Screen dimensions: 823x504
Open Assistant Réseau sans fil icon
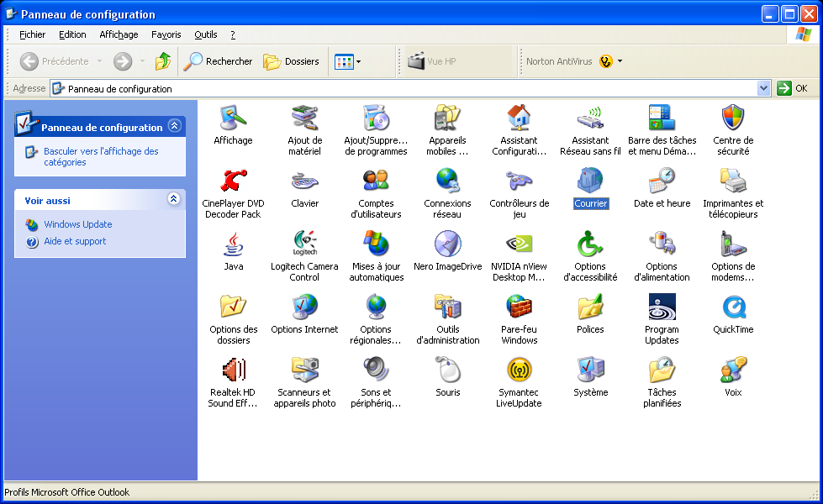pos(590,118)
